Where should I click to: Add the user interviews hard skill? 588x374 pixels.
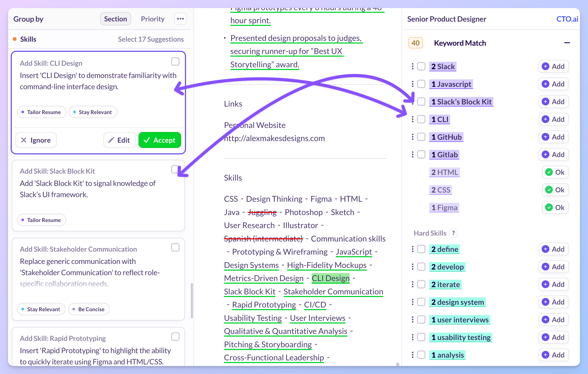pyautogui.click(x=553, y=320)
